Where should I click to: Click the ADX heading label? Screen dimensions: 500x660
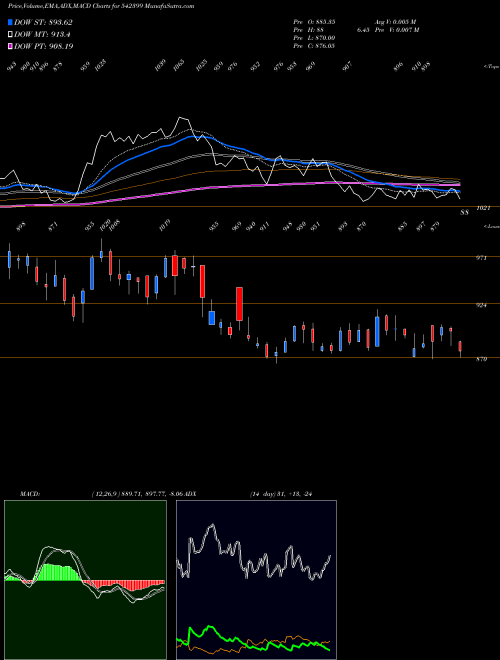[x=191, y=494]
